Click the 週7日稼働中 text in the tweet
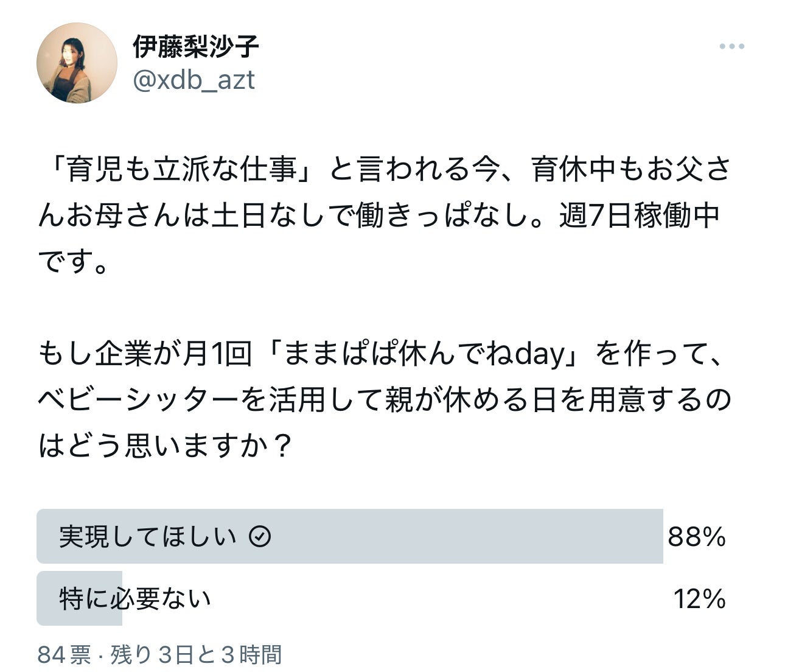Image resolution: width=785 pixels, height=672 pixels. pyautogui.click(x=639, y=216)
